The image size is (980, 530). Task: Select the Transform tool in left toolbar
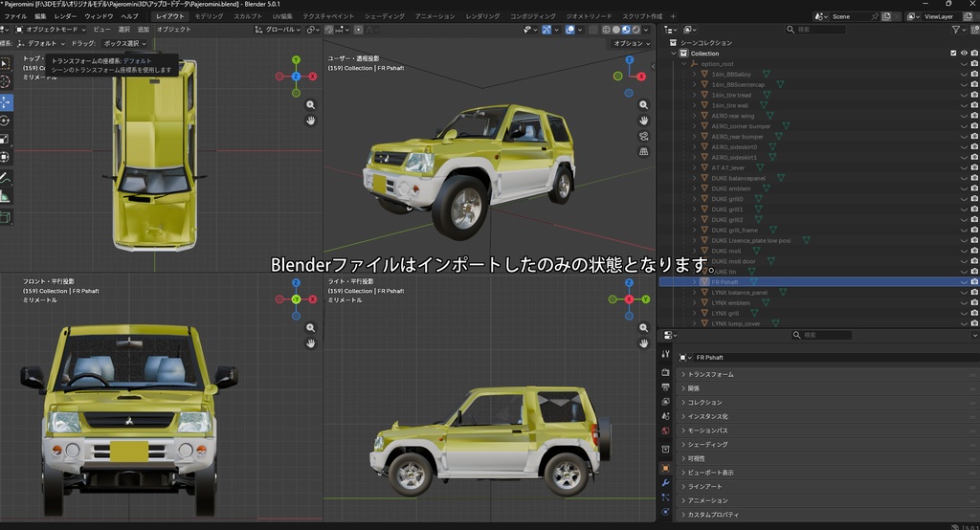pyautogui.click(x=6, y=157)
